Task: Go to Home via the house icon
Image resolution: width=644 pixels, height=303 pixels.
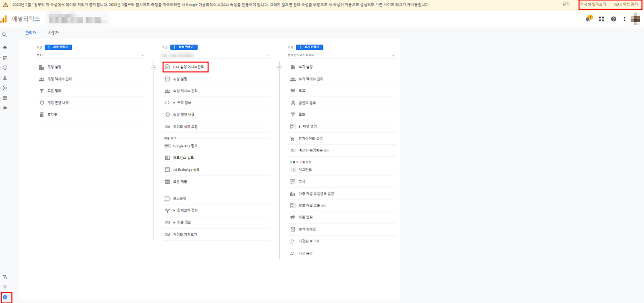Action: coord(5,47)
